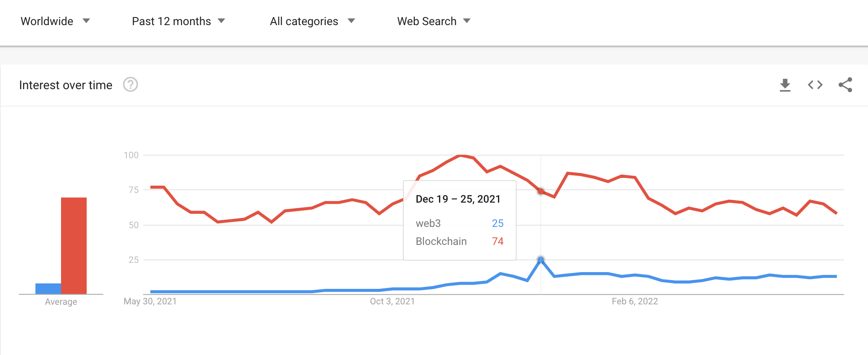Select the Oct 3, 2021 axis label

click(x=392, y=301)
